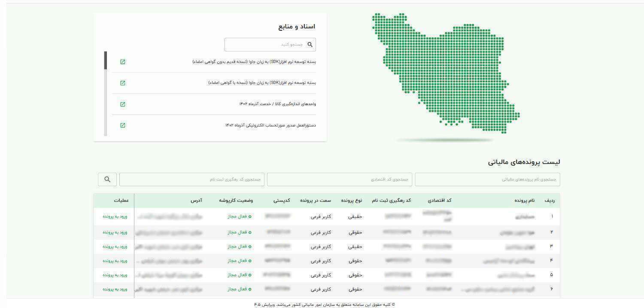Open Java SDK with signature certificate link icon

coord(123,83)
